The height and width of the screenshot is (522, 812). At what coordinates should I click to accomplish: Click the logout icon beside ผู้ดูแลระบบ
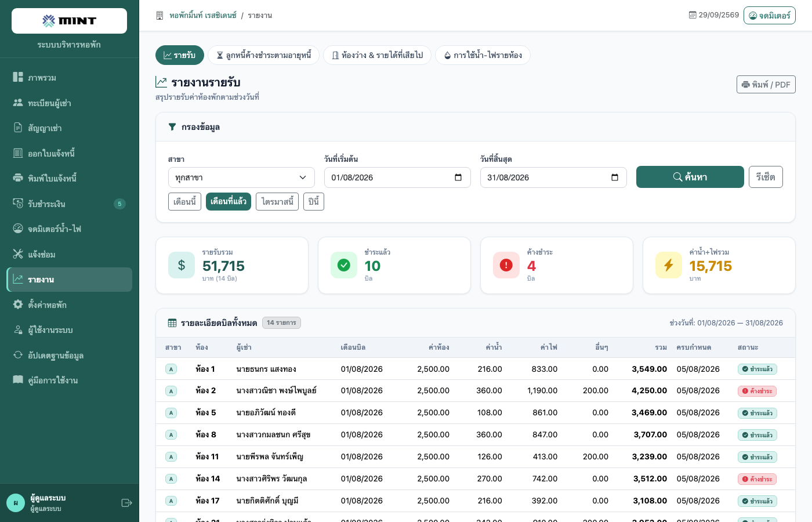click(126, 503)
